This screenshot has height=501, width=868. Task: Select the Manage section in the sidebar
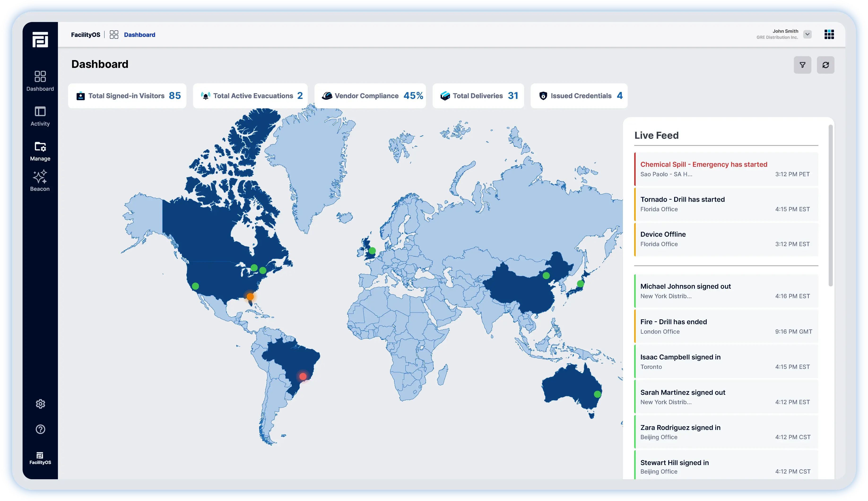[x=40, y=150]
